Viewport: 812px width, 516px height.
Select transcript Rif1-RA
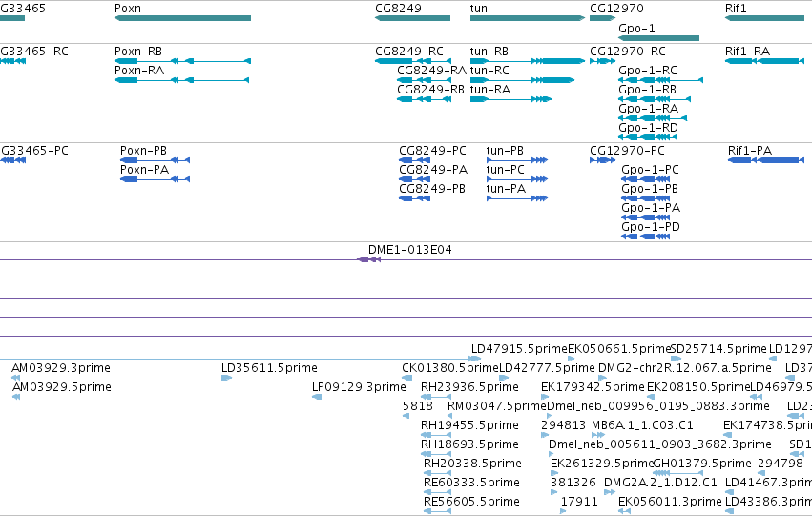tap(764, 61)
